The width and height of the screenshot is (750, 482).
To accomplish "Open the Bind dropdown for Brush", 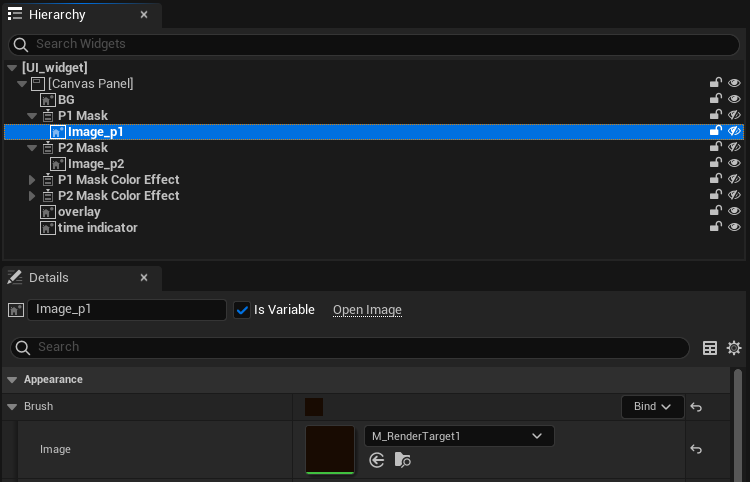I will pyautogui.click(x=652, y=407).
